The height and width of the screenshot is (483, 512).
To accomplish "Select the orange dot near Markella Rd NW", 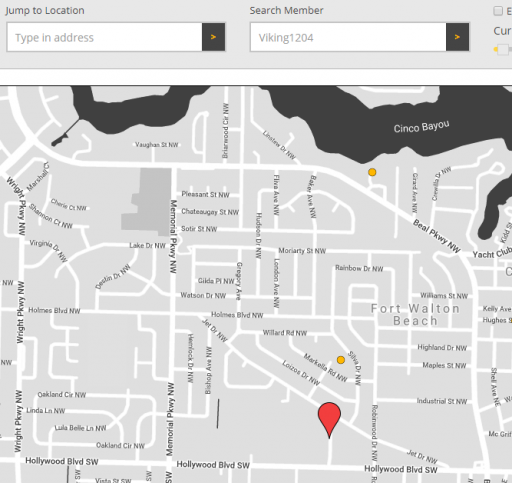I will pos(341,360).
